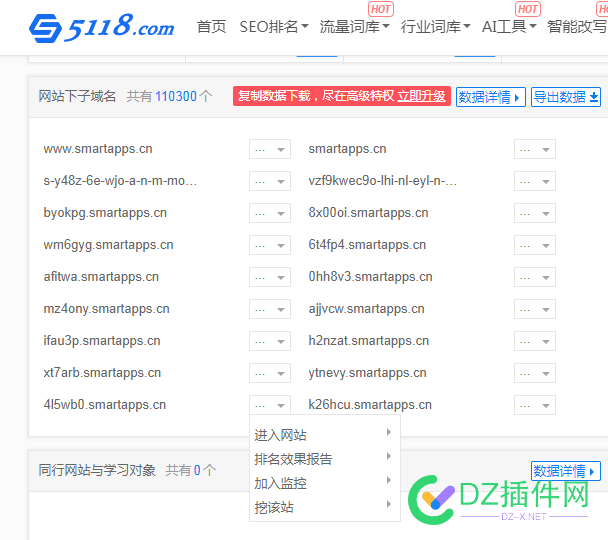608x540 pixels.
Task: Click subdomain www.smartapps.cn
Action: point(98,149)
